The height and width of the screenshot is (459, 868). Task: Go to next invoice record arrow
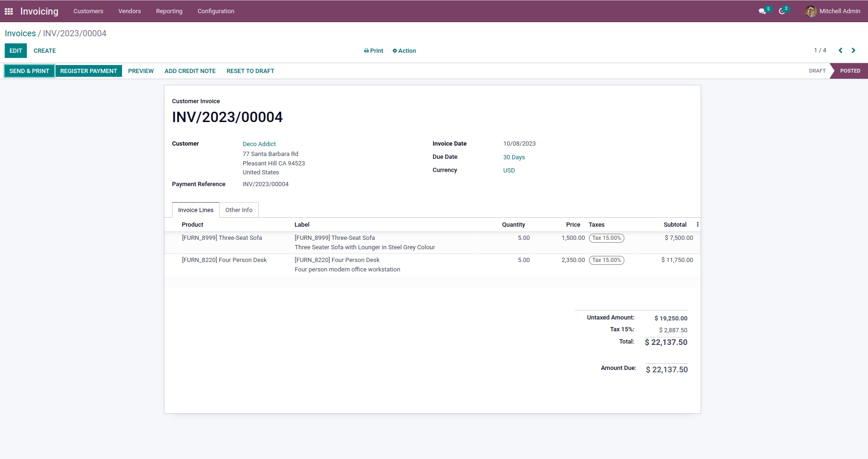[853, 50]
